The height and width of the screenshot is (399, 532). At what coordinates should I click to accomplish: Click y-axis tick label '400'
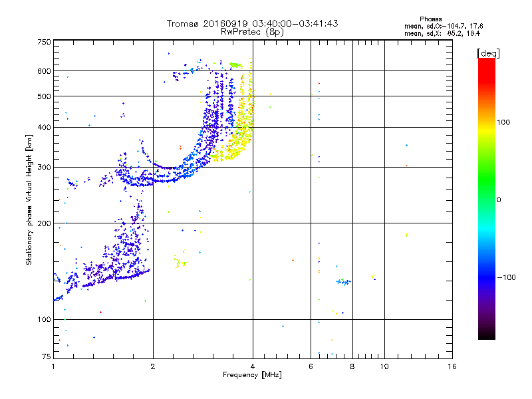tap(44, 127)
